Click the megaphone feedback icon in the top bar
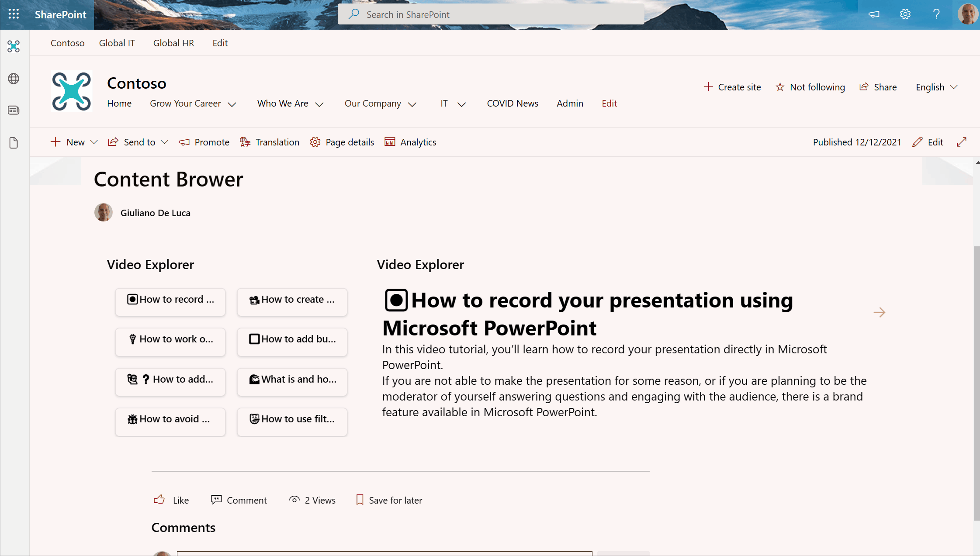Viewport: 980px width, 556px height. pyautogui.click(x=873, y=14)
